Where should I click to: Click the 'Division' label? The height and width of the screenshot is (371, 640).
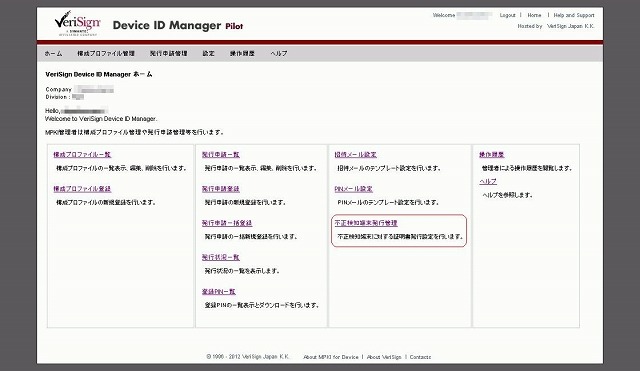(57, 97)
